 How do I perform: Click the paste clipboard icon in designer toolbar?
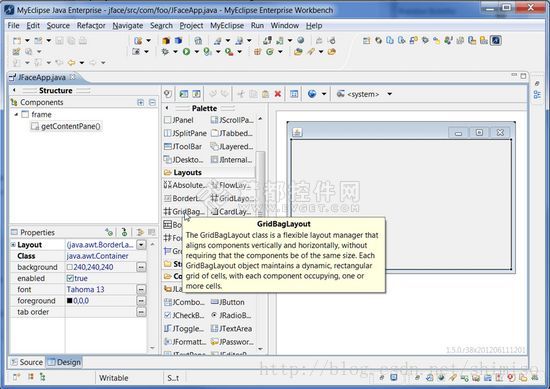point(266,94)
